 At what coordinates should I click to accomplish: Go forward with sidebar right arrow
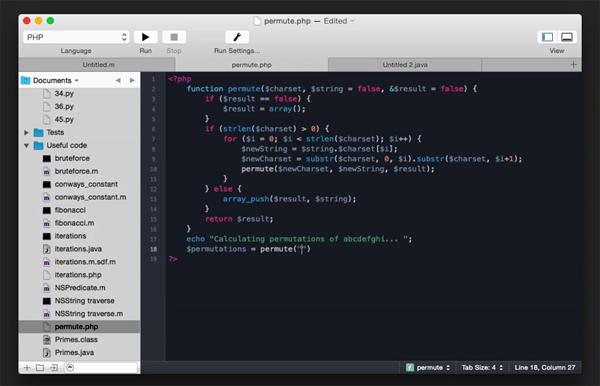(x=132, y=80)
